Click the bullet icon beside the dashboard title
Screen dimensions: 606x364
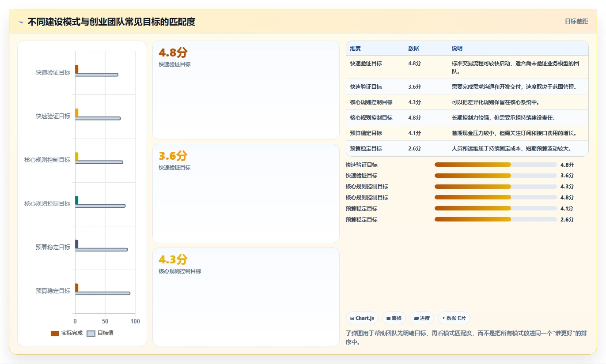pyautogui.click(x=21, y=22)
